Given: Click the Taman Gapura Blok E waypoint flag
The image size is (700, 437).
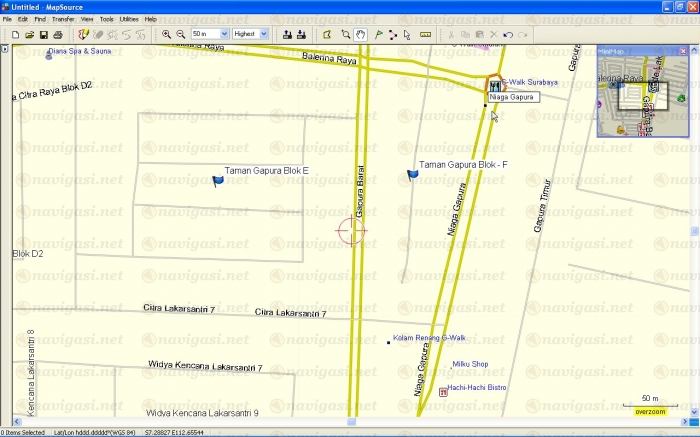Looking at the screenshot, I should [x=218, y=181].
